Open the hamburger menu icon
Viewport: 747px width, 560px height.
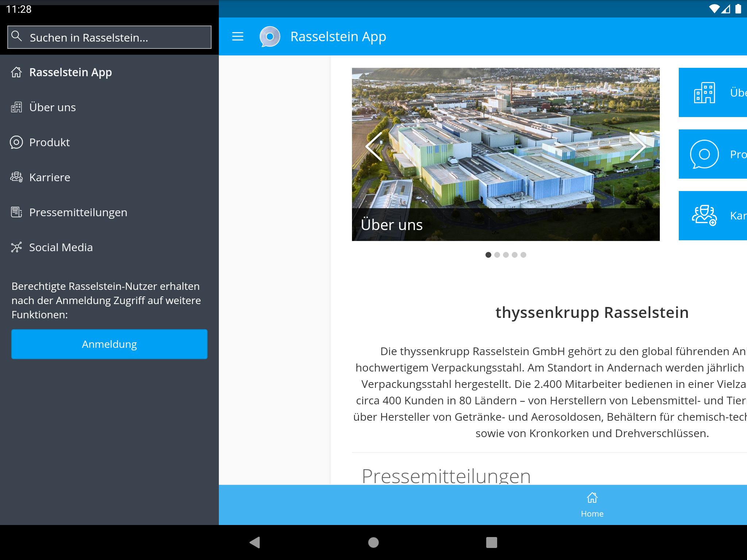point(237,36)
